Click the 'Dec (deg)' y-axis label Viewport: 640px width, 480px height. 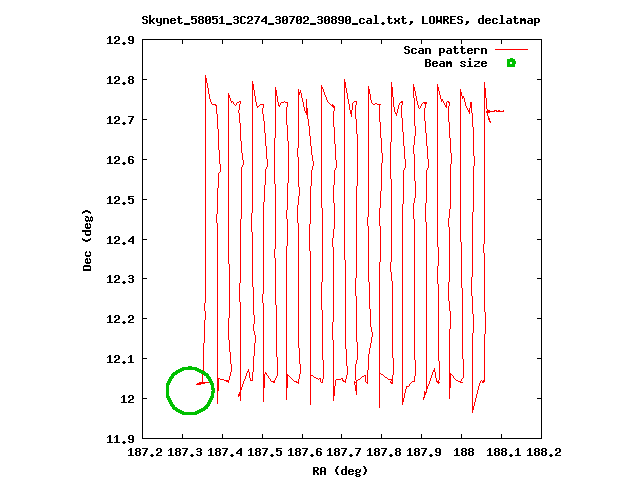pyautogui.click(x=88, y=240)
